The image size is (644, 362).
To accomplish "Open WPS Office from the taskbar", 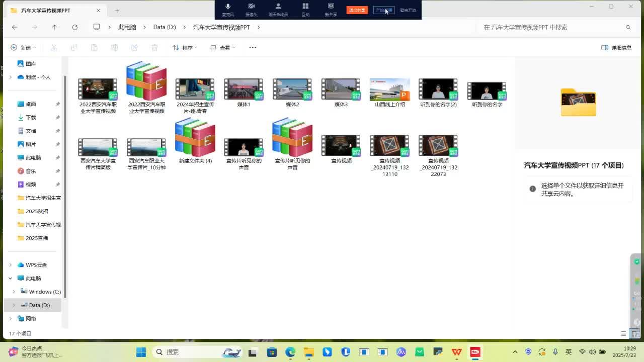I will 456,352.
